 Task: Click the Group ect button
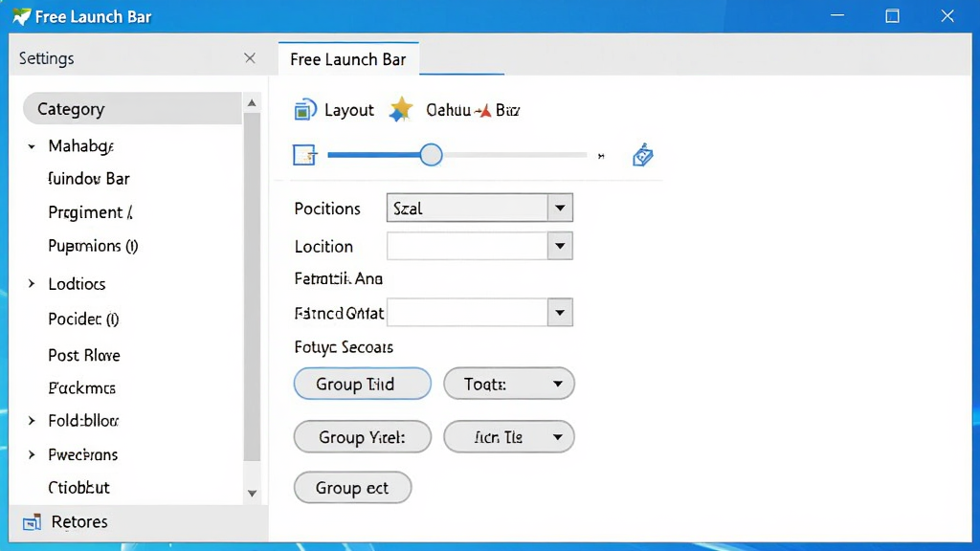tap(352, 487)
